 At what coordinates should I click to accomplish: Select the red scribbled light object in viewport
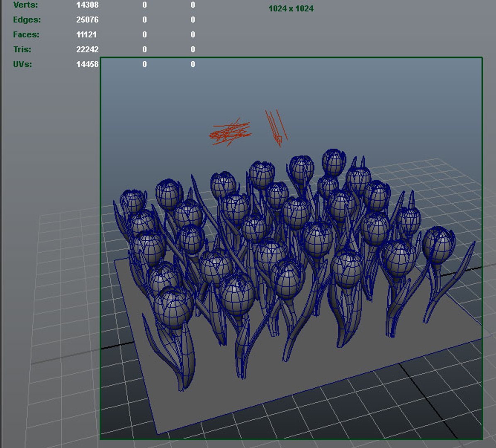(x=230, y=133)
